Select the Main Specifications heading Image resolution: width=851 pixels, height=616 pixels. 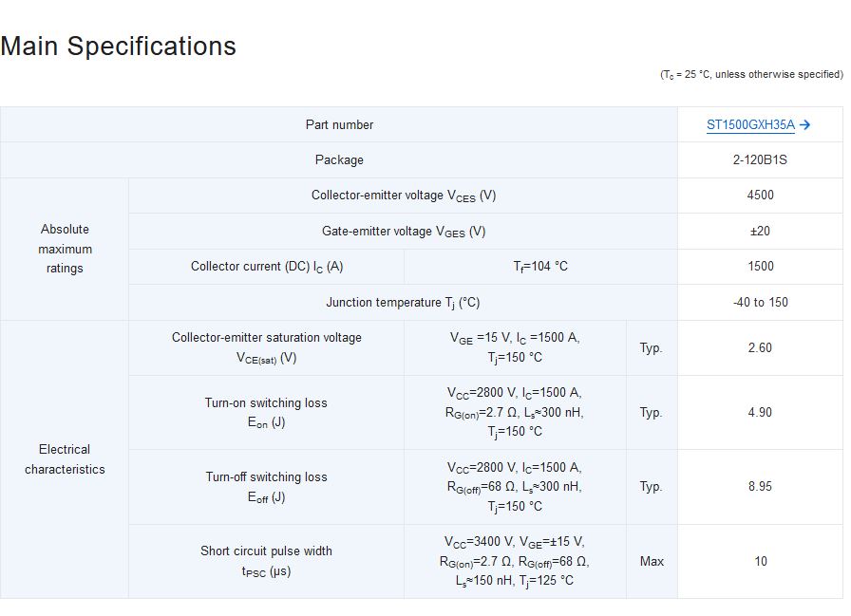(x=119, y=47)
